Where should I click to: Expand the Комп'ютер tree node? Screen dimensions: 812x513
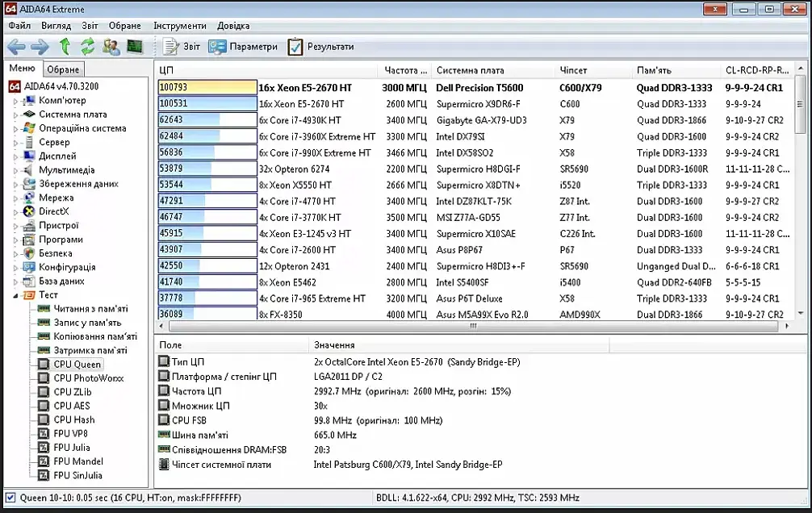[x=15, y=101]
